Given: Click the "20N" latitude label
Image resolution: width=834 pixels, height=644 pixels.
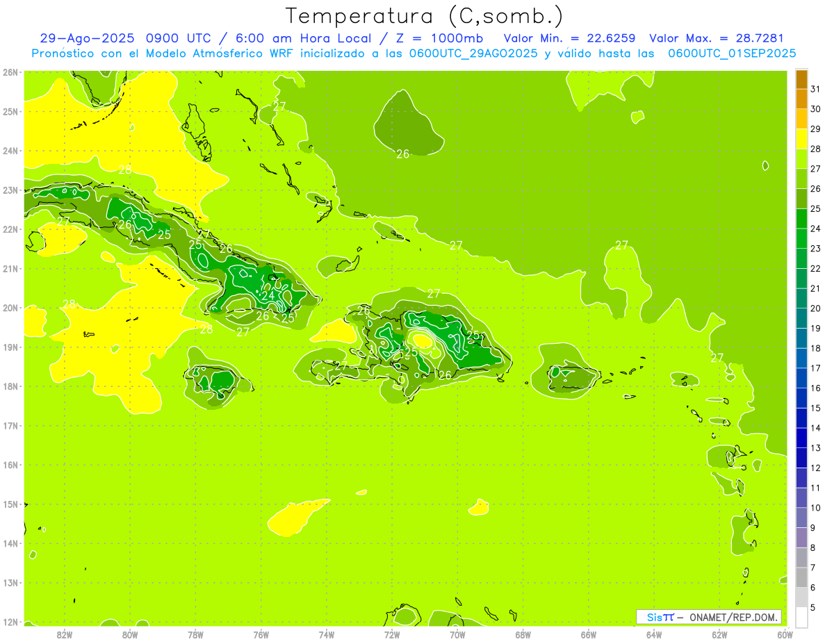Looking at the screenshot, I should click(x=10, y=308).
